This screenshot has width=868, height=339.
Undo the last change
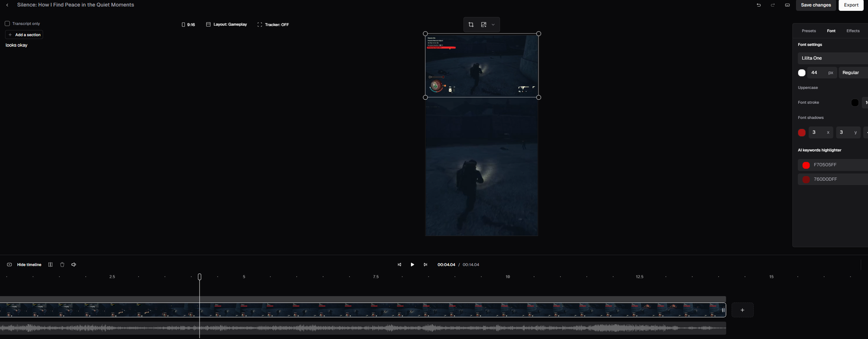click(759, 5)
